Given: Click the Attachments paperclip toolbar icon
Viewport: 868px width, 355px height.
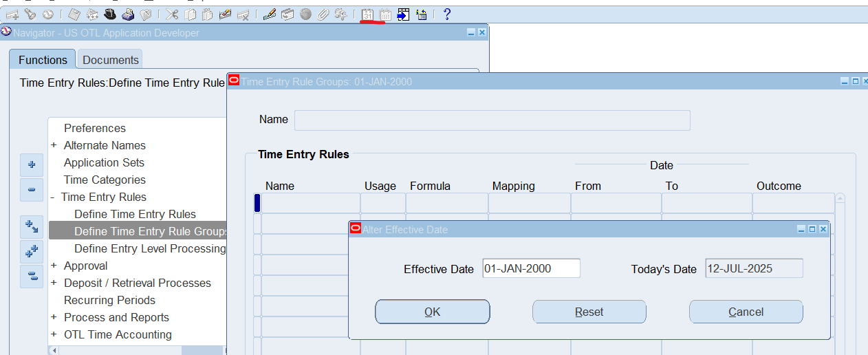Looking at the screenshot, I should 323,14.
